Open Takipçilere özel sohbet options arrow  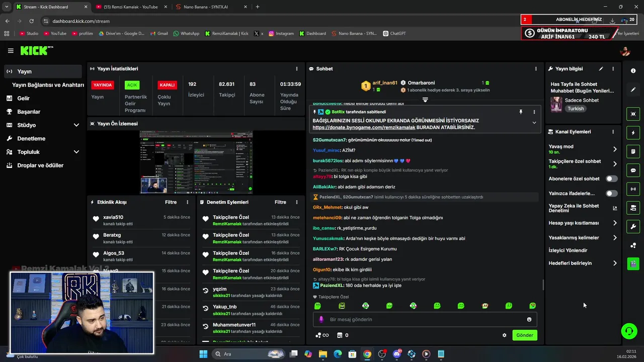614,164
